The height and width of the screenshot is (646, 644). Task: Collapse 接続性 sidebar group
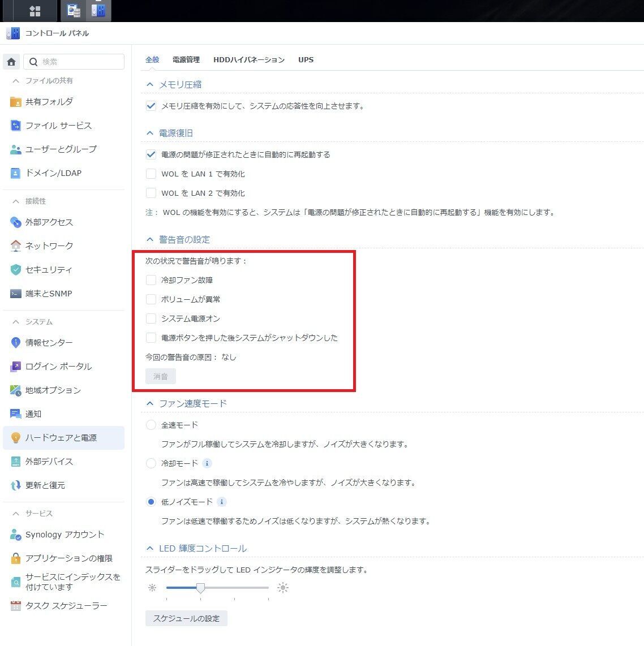16,201
